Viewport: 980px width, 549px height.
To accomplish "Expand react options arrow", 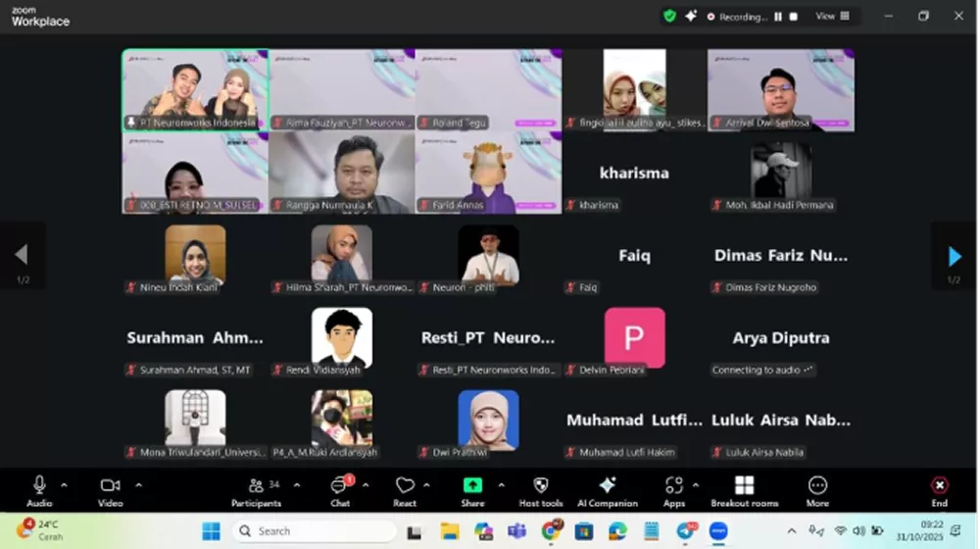I will coord(426,485).
